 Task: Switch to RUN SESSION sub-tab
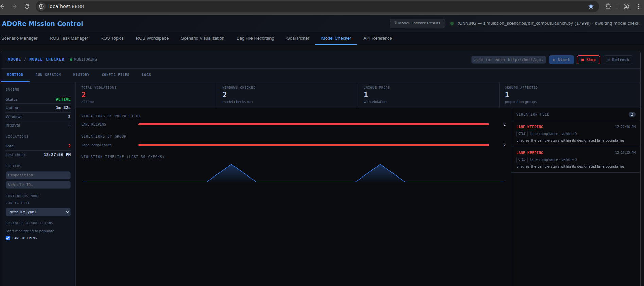point(48,75)
